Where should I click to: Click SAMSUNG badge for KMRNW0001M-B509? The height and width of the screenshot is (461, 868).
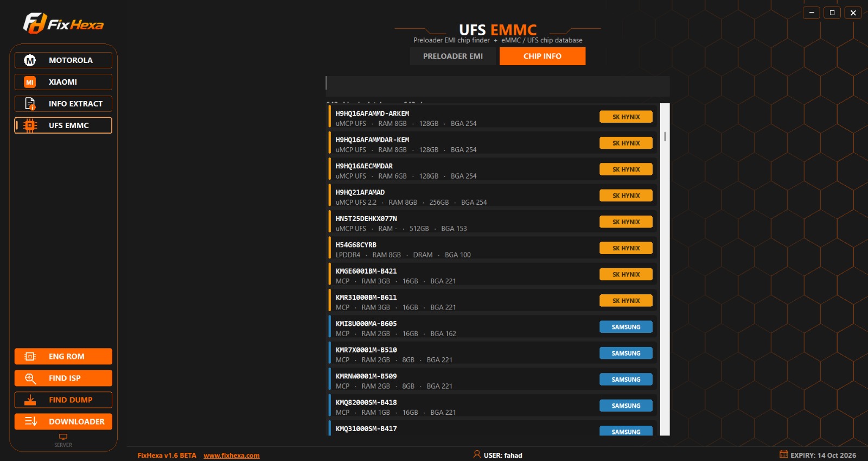[626, 380]
